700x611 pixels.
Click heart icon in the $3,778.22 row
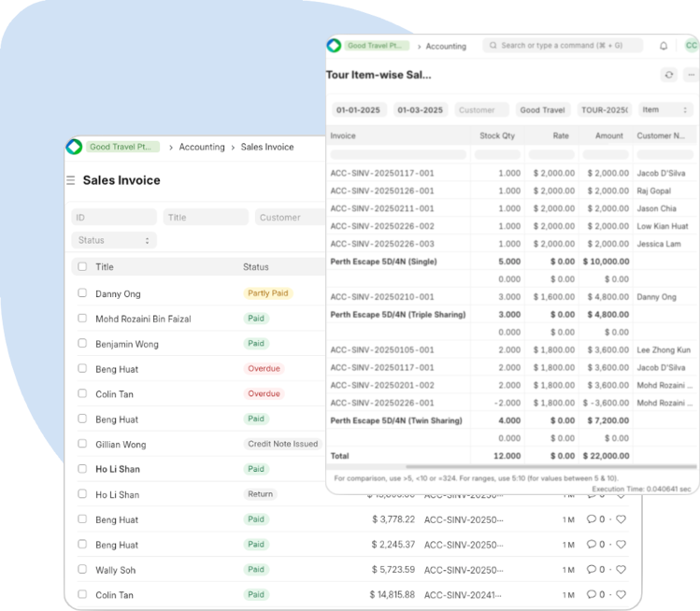621,519
